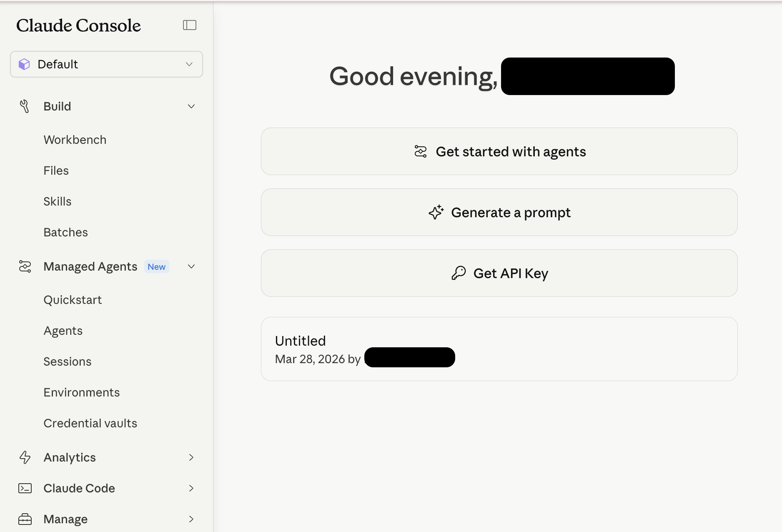Open the Default workspace dropdown
This screenshot has height=532, width=782.
point(106,64)
